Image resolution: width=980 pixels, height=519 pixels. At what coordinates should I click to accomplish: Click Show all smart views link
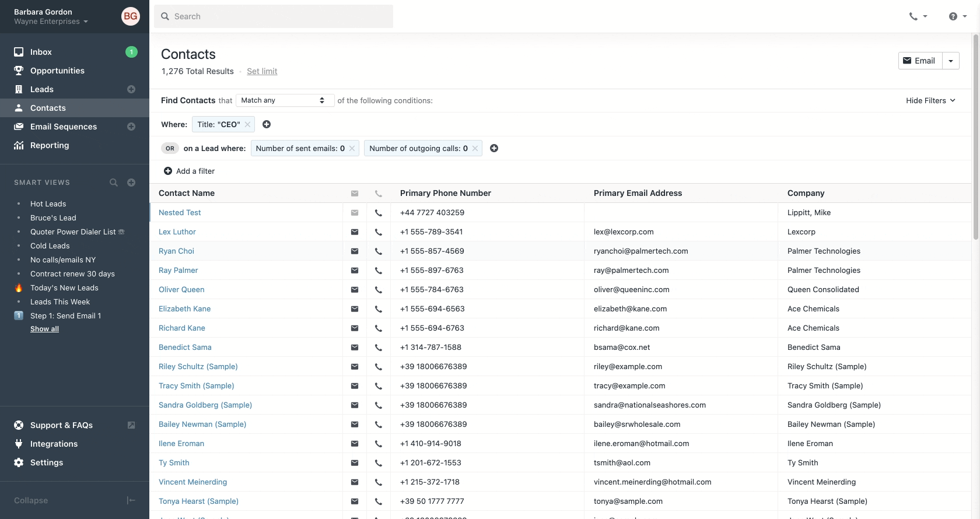pyautogui.click(x=44, y=329)
